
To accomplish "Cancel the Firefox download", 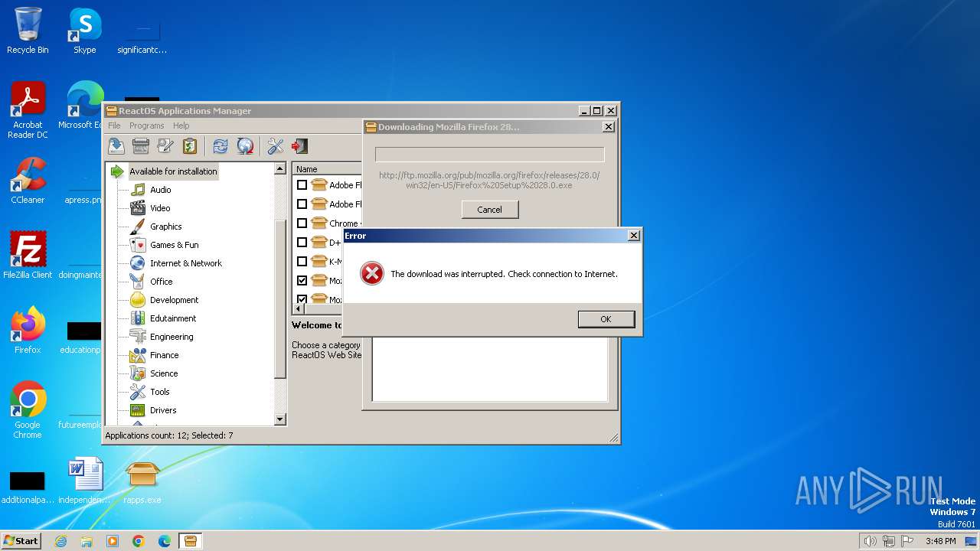I will click(490, 210).
